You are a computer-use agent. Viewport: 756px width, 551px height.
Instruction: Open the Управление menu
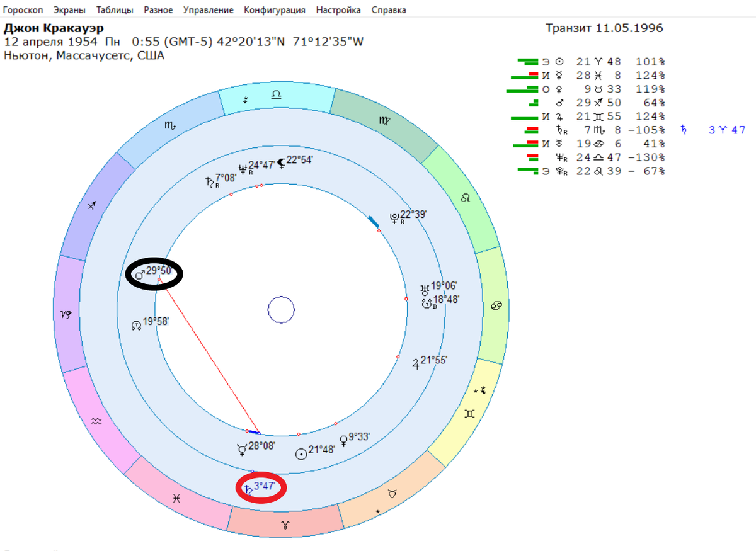point(209,10)
